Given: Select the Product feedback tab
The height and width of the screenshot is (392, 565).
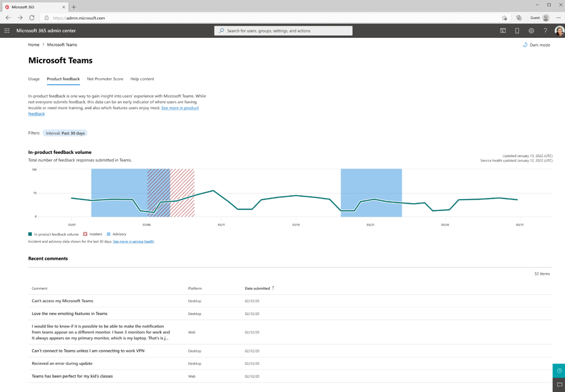Looking at the screenshot, I should [x=63, y=79].
